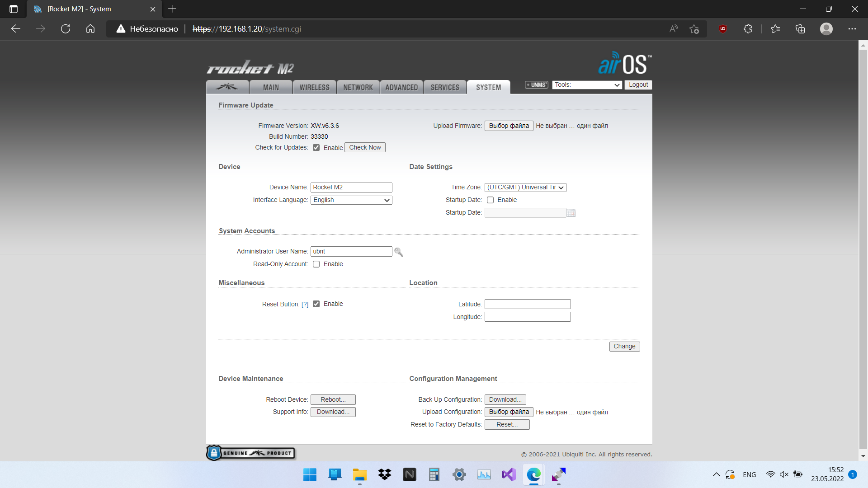
Task: Open the browser profile menu
Action: pos(826,29)
